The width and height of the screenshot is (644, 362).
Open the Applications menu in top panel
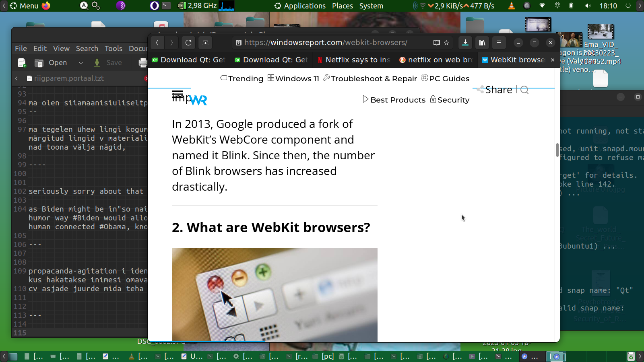pyautogui.click(x=300, y=6)
